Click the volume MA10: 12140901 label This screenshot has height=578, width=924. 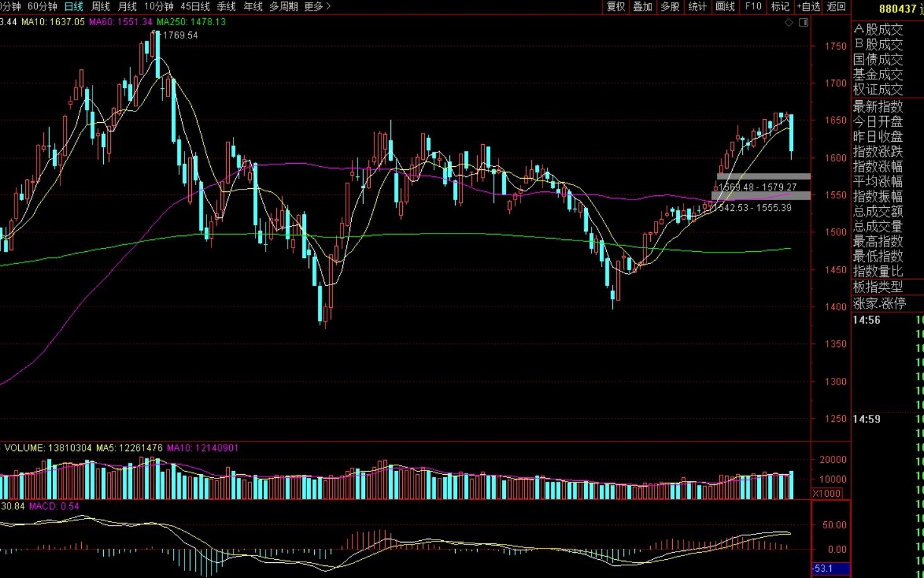coord(203,448)
